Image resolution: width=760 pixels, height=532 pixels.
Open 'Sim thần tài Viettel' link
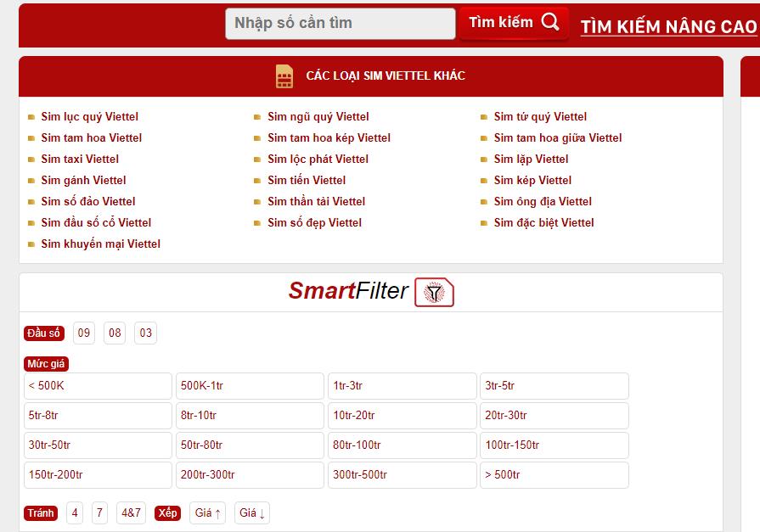tap(317, 202)
